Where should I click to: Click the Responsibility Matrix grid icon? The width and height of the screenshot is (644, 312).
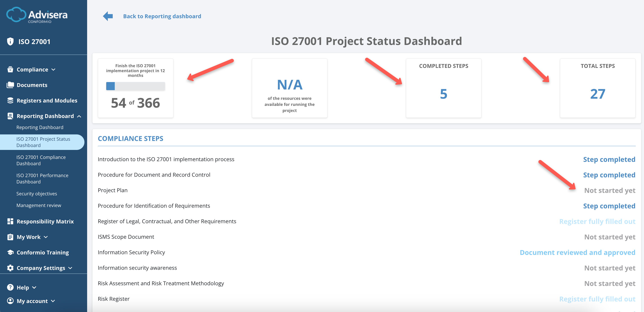(x=10, y=221)
